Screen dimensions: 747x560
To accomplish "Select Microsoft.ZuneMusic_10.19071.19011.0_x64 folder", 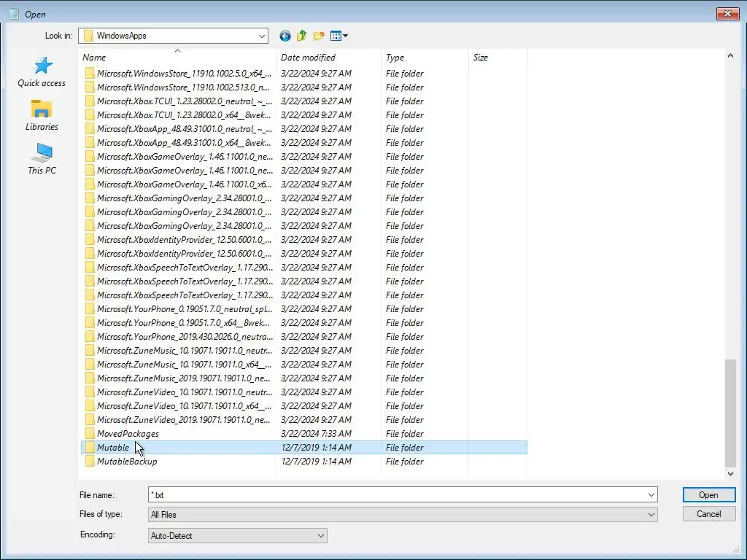I will point(185,365).
